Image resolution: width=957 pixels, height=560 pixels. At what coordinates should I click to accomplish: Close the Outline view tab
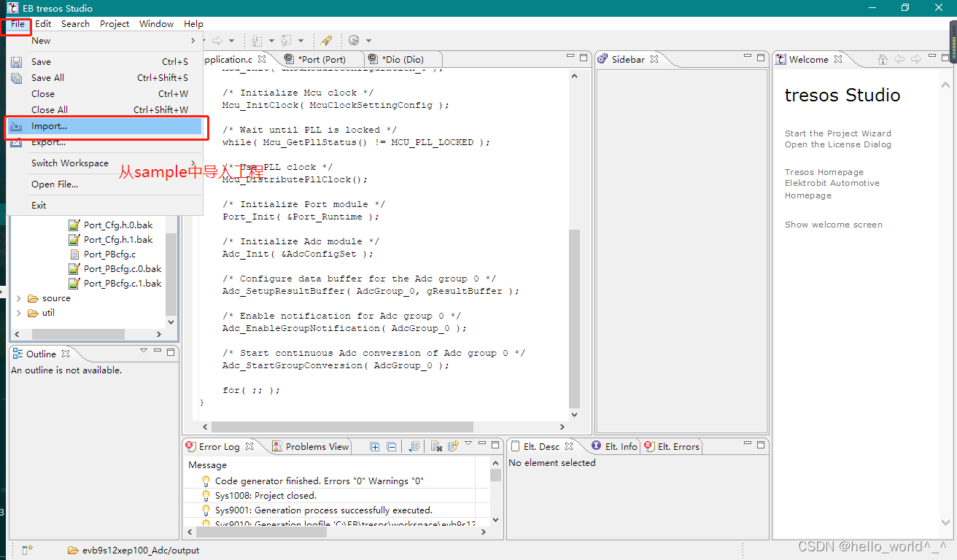click(65, 354)
